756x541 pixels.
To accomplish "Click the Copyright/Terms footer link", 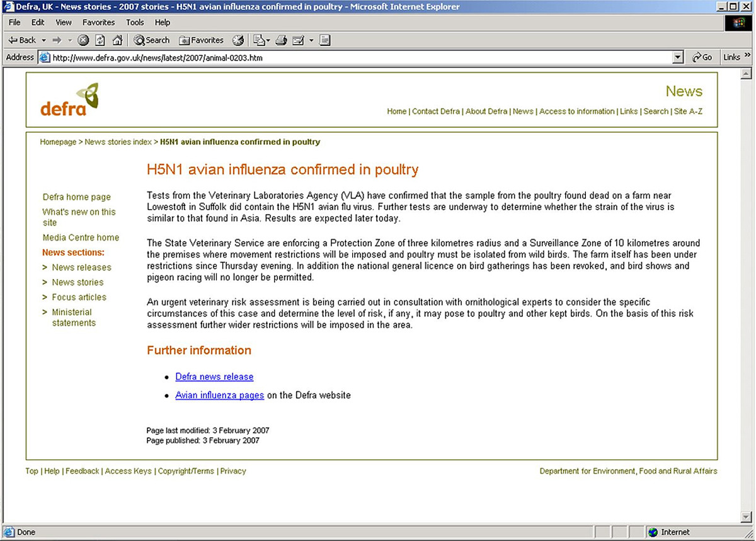I will [x=186, y=471].
